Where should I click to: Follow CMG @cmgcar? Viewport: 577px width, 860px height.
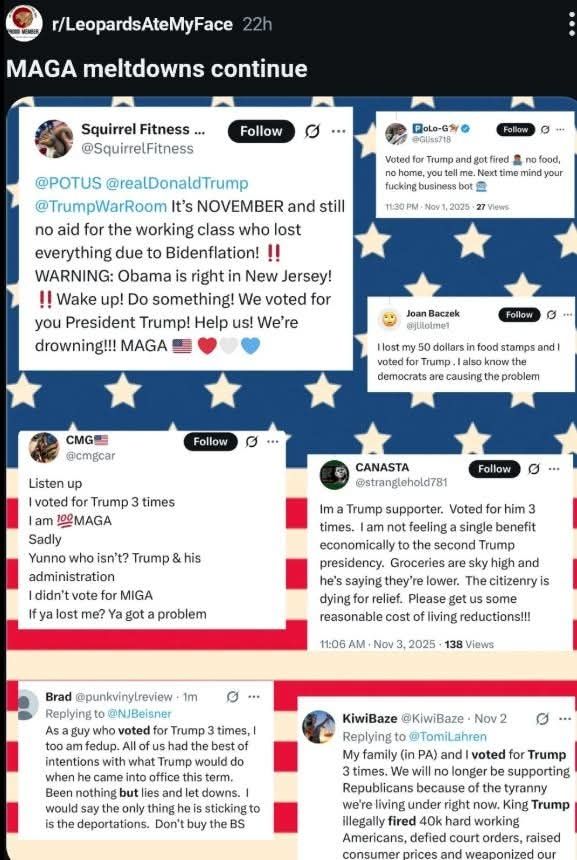coord(211,442)
